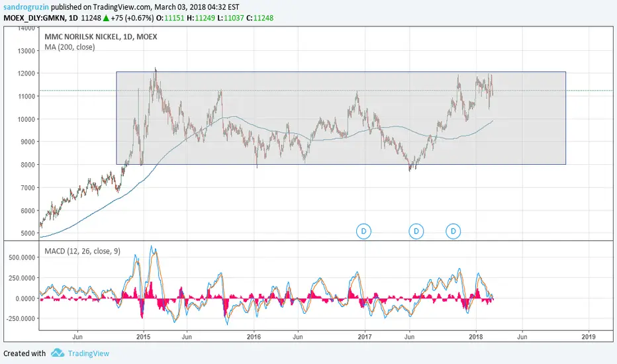Click the 10000 price axis label

25,119
